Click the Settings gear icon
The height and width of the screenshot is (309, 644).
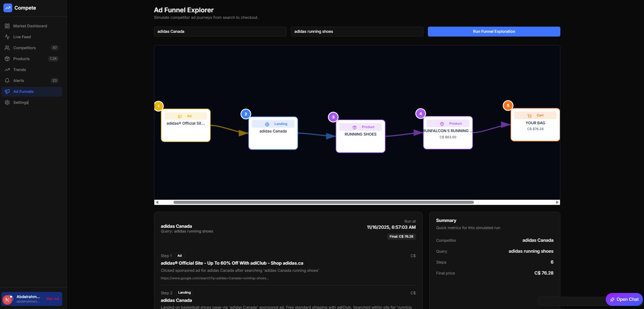[7, 102]
